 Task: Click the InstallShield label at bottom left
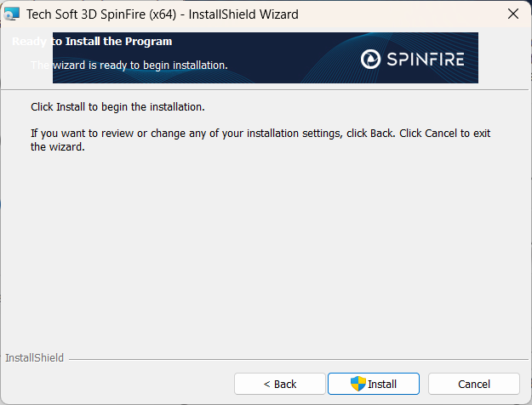pyautogui.click(x=34, y=358)
